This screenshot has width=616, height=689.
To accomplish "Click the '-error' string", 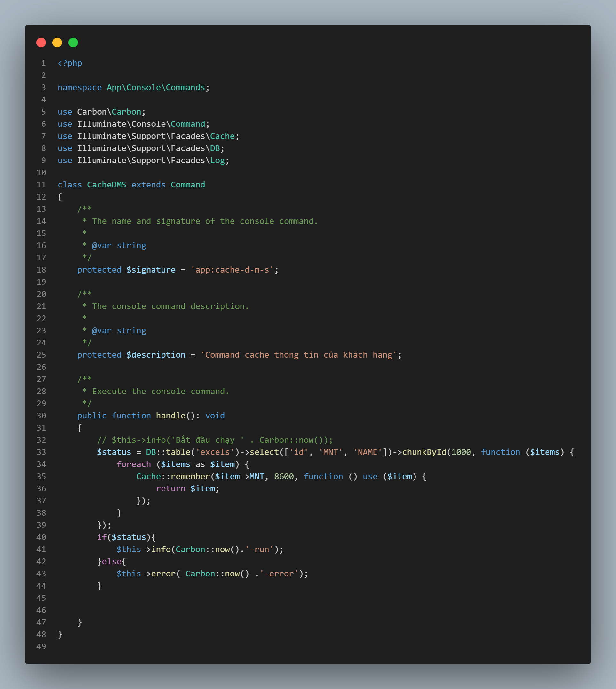I will [279, 574].
